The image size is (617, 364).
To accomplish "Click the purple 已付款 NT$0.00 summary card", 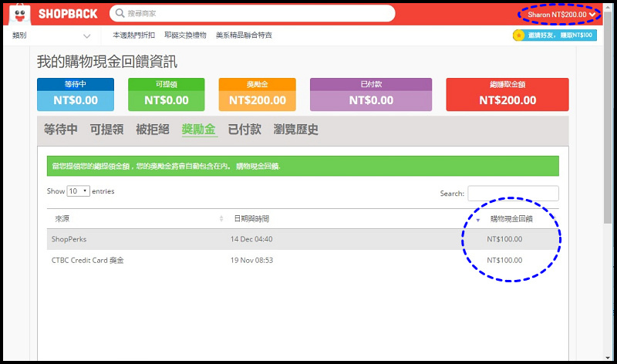I will (371, 94).
